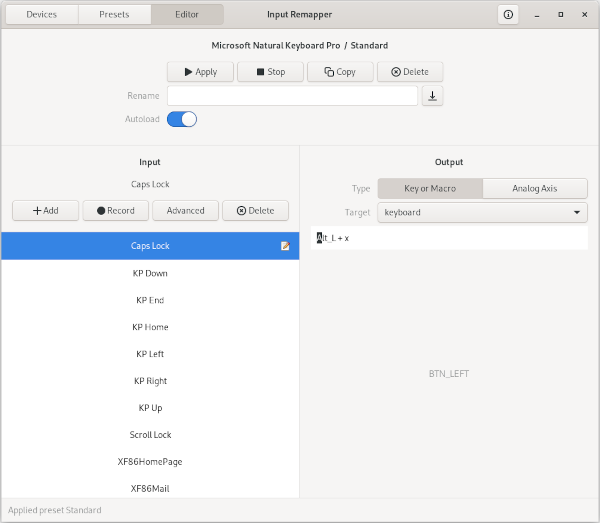The image size is (600, 523).
Task: Click the edit icon on Caps Lock row
Action: click(285, 246)
